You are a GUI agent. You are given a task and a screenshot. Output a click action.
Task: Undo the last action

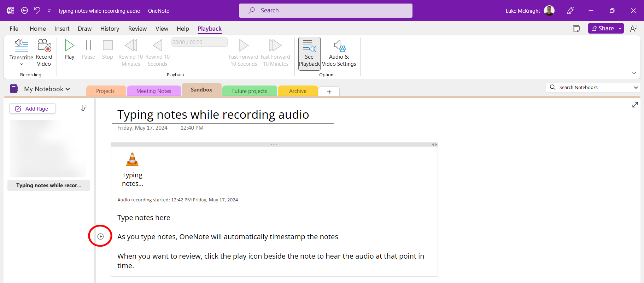click(37, 10)
